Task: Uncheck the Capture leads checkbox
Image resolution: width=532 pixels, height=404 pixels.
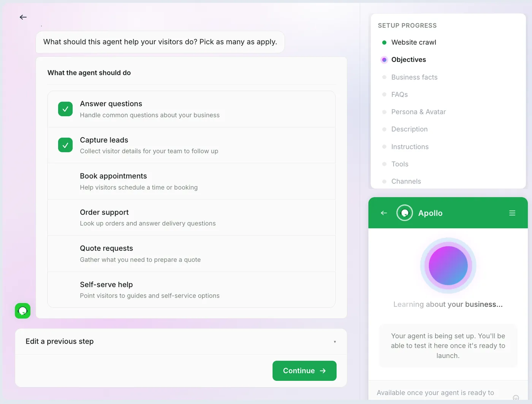Action: [x=65, y=145]
